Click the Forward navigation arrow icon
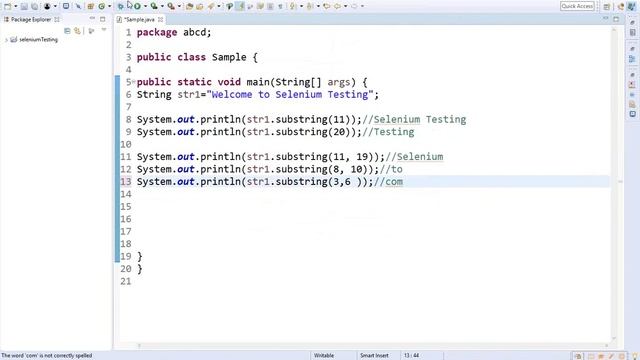Screen dimensions: 640x360 click(354, 6)
